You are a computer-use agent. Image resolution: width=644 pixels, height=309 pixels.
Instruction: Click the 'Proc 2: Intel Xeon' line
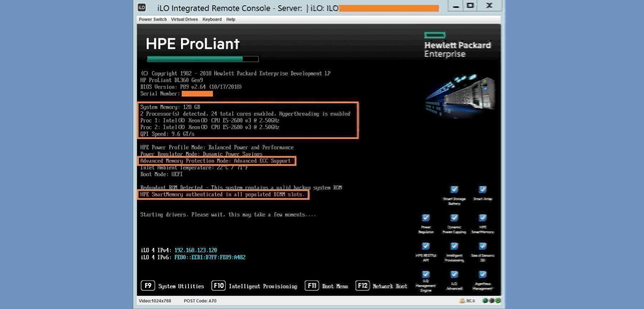point(210,127)
